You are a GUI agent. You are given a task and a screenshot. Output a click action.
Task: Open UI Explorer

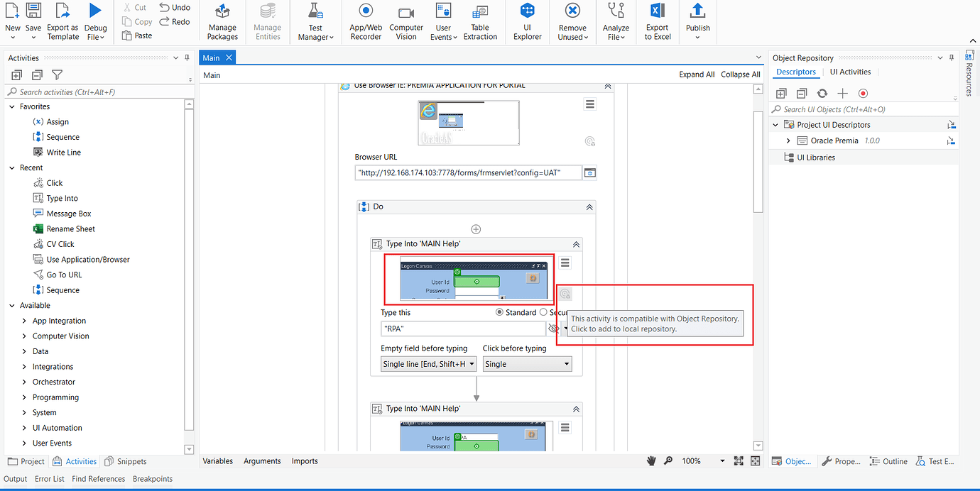click(527, 21)
